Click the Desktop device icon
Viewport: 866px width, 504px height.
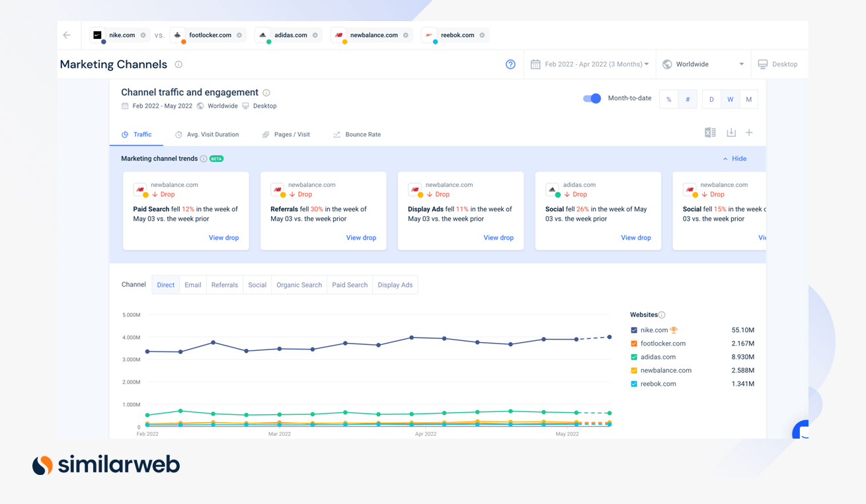point(779,64)
